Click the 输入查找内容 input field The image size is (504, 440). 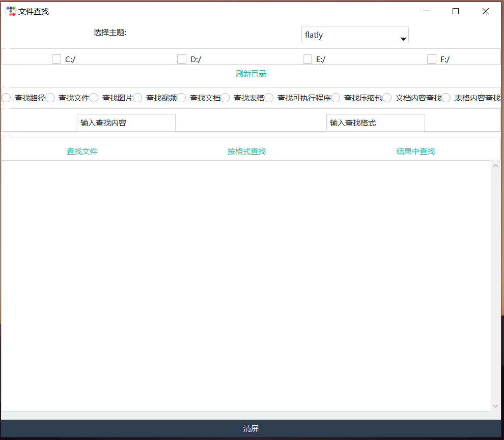point(126,122)
